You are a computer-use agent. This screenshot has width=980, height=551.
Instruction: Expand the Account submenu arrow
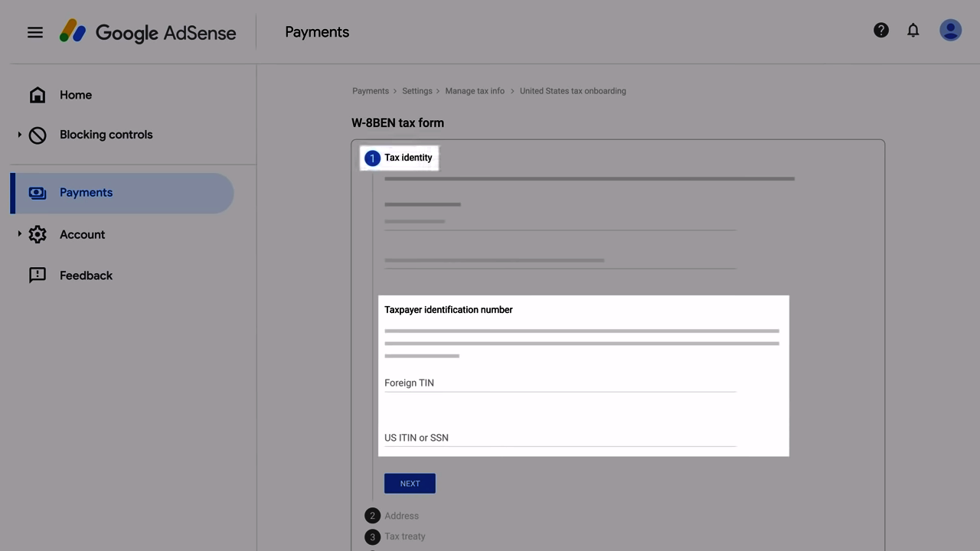click(19, 234)
